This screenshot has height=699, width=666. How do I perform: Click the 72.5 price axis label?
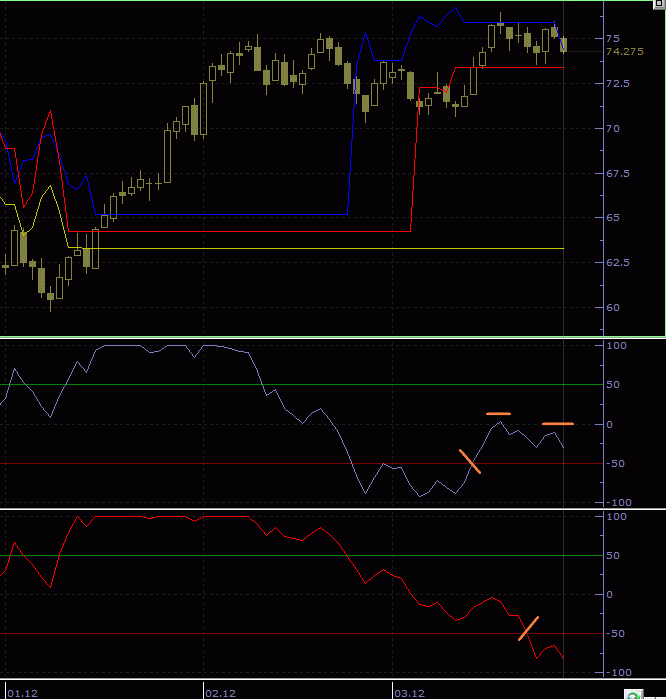click(x=617, y=84)
